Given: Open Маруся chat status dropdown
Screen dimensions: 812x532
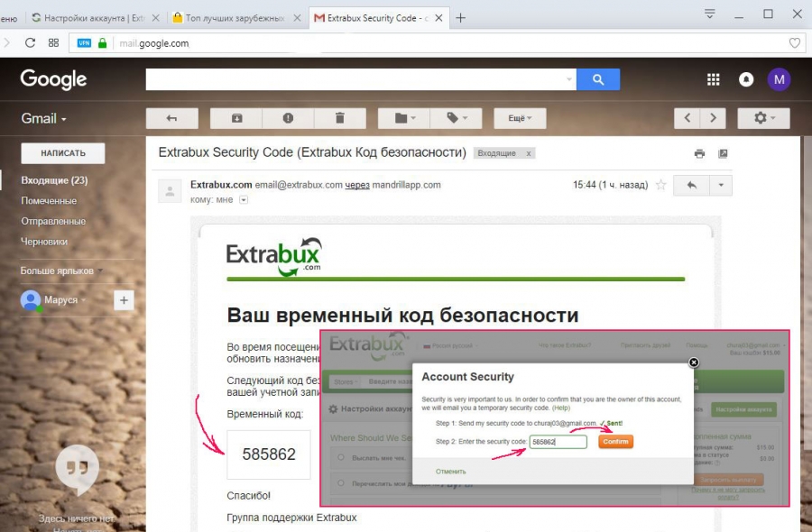Looking at the screenshot, I should pos(65,300).
